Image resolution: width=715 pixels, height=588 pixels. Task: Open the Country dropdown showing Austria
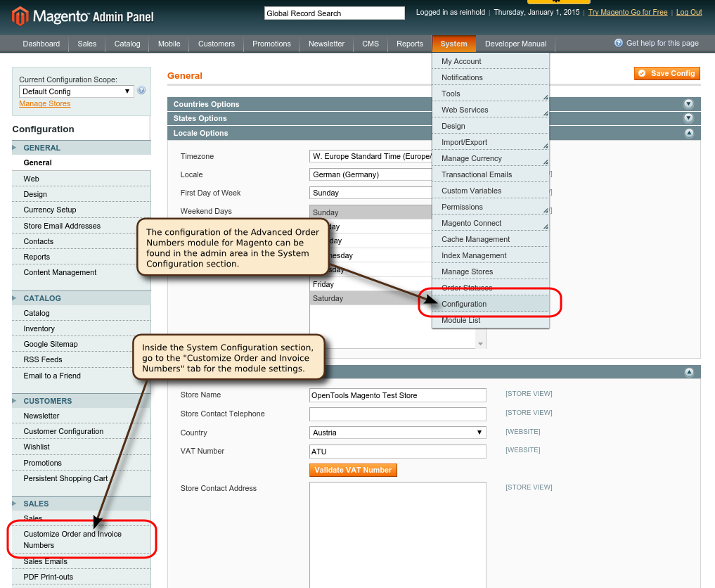397,433
